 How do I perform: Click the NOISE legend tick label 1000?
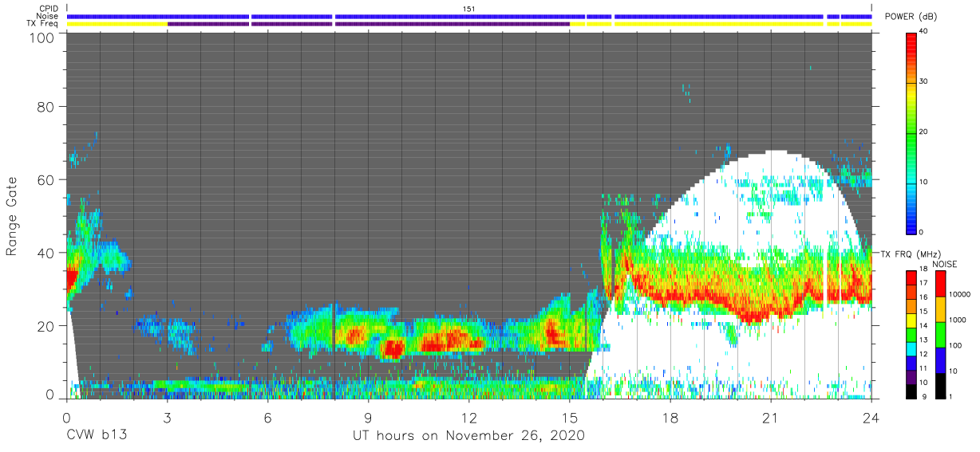(957, 320)
